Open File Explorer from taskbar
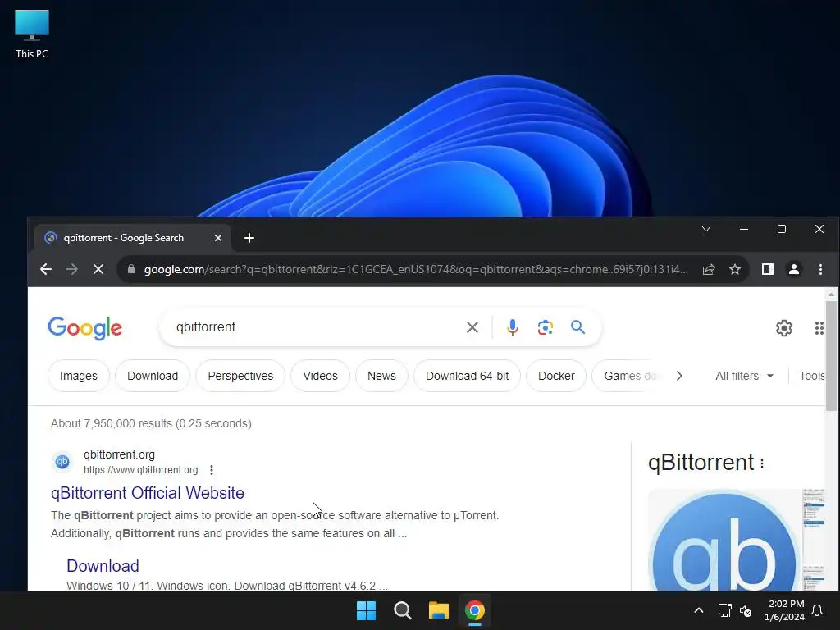Image resolution: width=840 pixels, height=630 pixels. pos(438,610)
